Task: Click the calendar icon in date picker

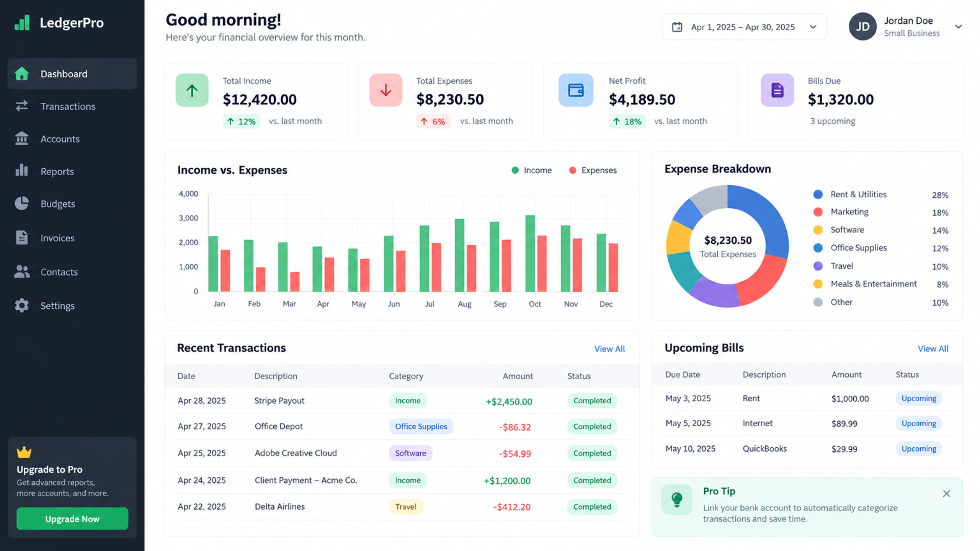Action: 677,27
